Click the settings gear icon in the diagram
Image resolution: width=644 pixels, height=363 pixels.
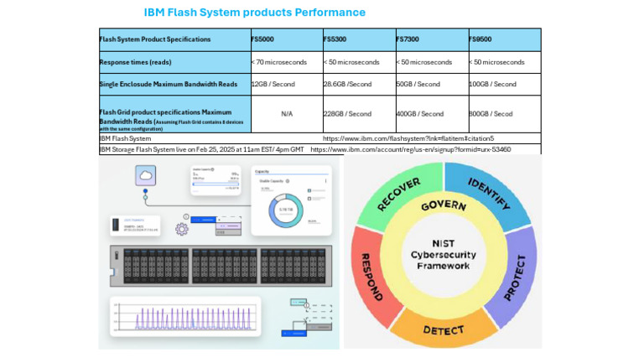point(181,229)
